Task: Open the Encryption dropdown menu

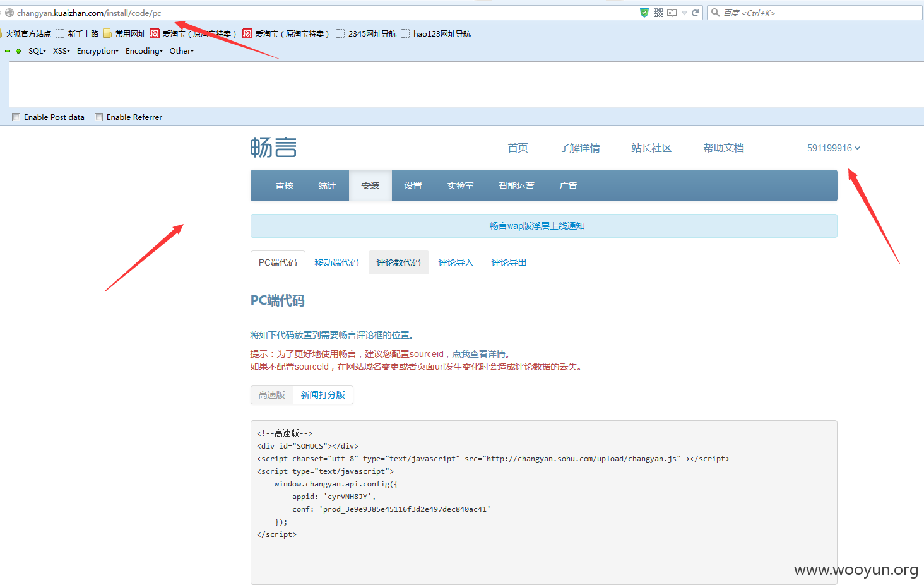Action: pyautogui.click(x=98, y=51)
